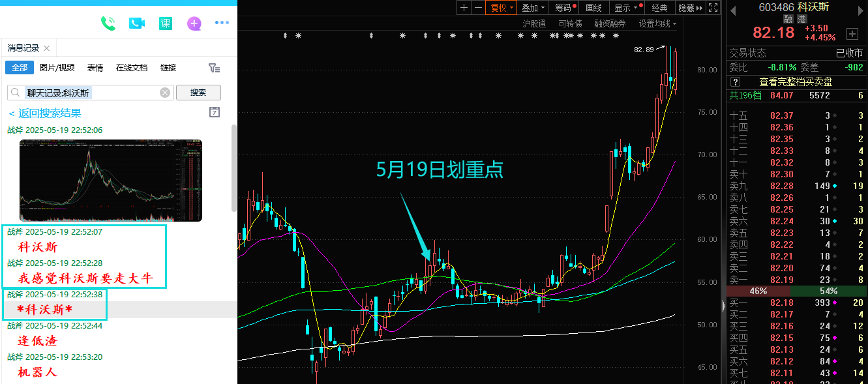Viewport: 868px width, 384px height.
Task: Click the 卖九 82.28 order row
Action: point(797,186)
